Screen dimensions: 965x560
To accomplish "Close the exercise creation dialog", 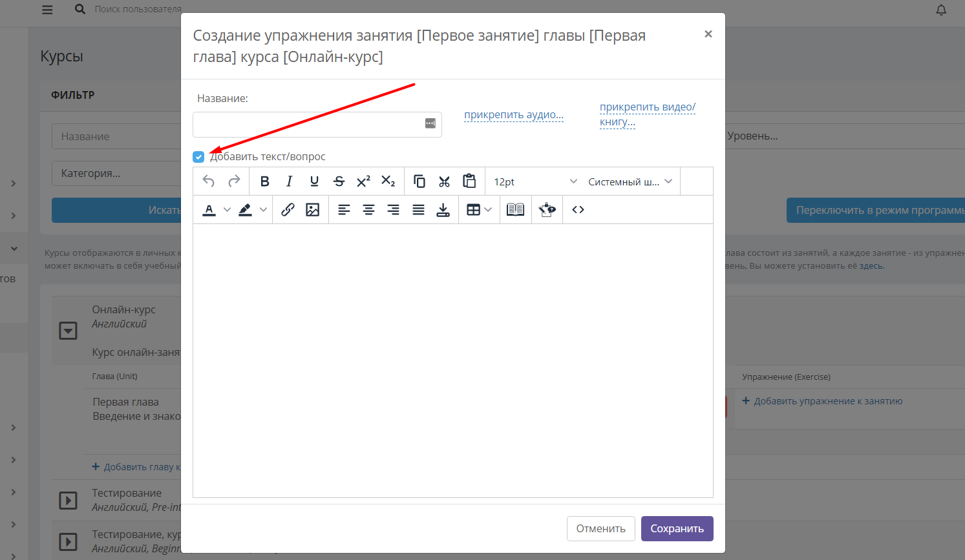I will click(708, 34).
